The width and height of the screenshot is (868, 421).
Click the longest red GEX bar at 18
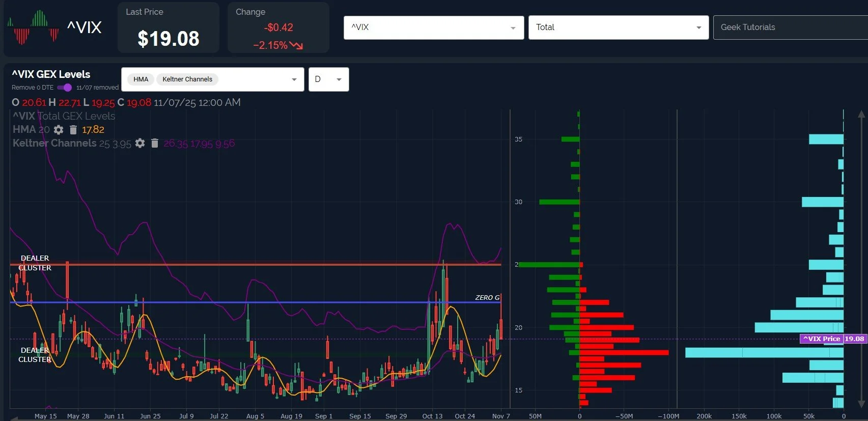point(624,352)
